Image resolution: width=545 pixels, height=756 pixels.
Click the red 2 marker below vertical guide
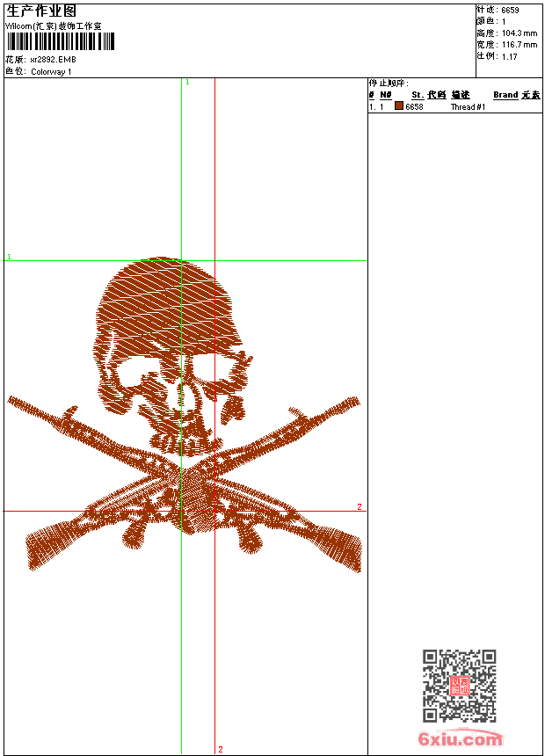221,749
